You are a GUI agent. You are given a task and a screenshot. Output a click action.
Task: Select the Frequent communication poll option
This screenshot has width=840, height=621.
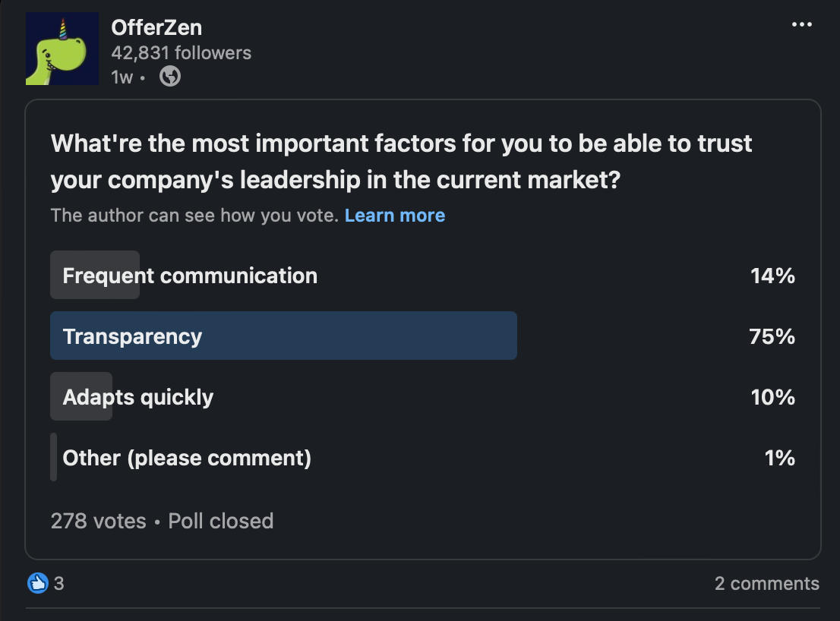point(190,276)
